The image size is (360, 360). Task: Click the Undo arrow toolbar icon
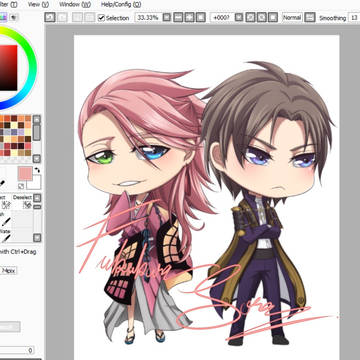(x=50, y=17)
